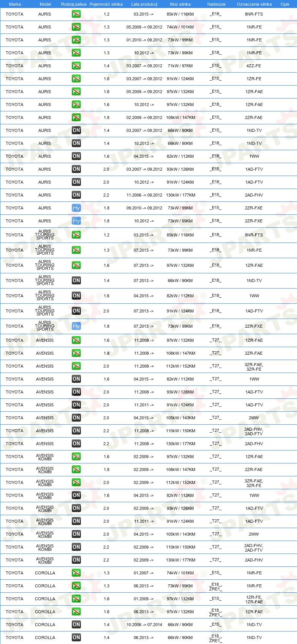
Task: Click ON icon for Avensis Kombi 2WW
Action: pyautogui.click(x=76, y=534)
